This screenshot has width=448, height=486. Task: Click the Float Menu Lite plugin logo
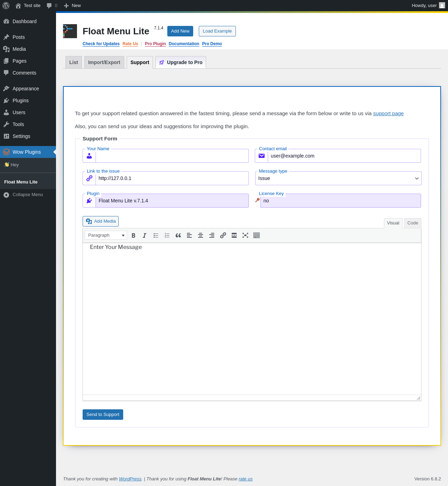click(70, 31)
